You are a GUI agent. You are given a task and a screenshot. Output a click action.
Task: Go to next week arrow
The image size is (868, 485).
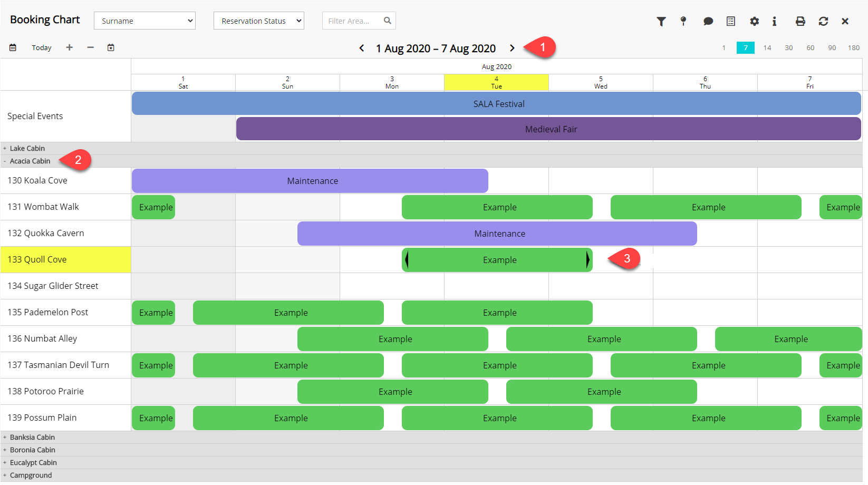pos(512,48)
